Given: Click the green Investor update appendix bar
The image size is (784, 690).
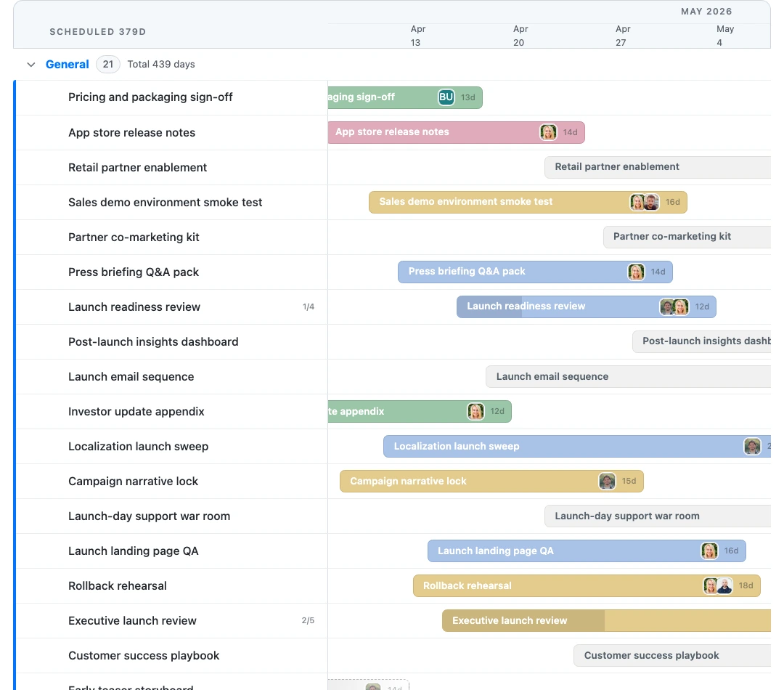Looking at the screenshot, I should (420, 411).
